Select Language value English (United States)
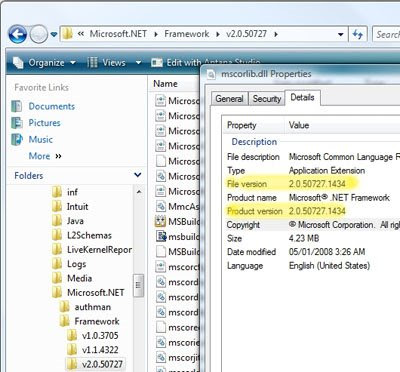400x372 pixels. (x=329, y=266)
